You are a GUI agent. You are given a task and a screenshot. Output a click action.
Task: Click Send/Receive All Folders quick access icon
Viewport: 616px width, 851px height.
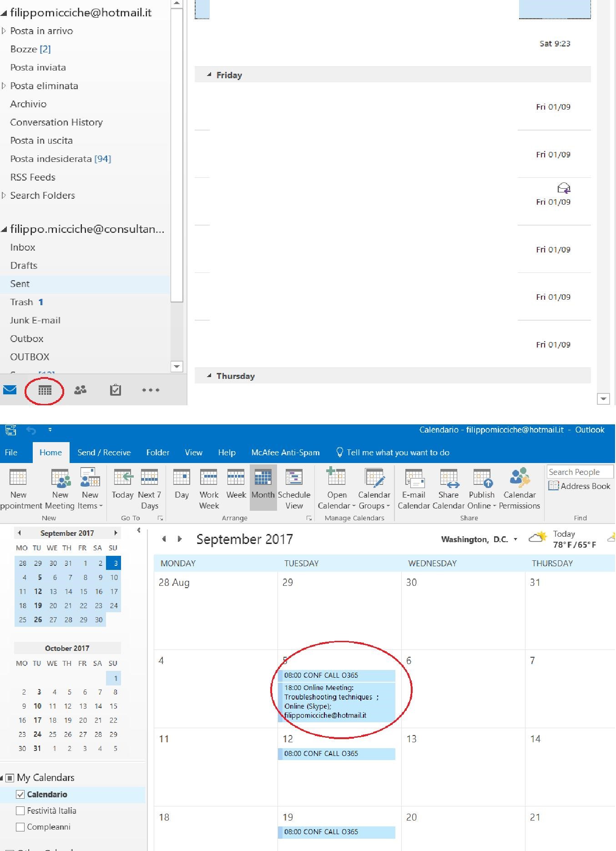[10, 430]
